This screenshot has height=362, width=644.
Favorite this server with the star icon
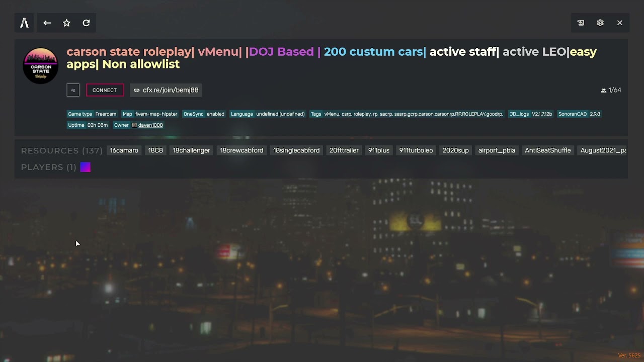tap(66, 23)
